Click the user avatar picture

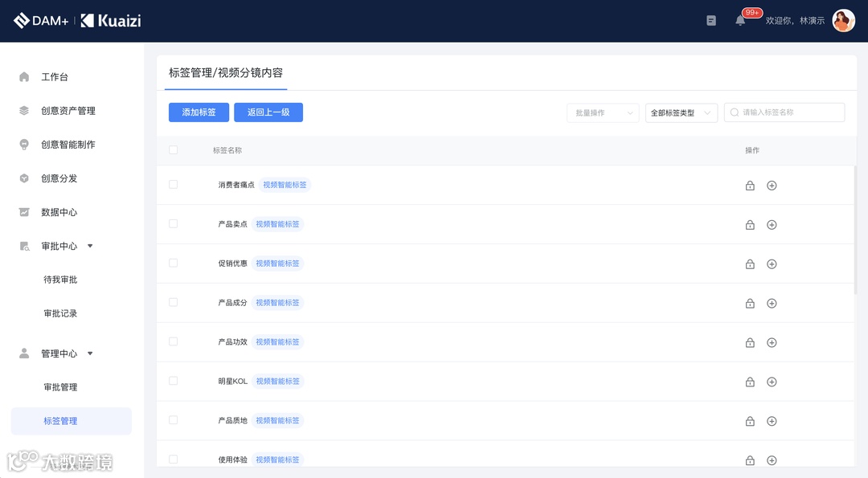click(844, 20)
